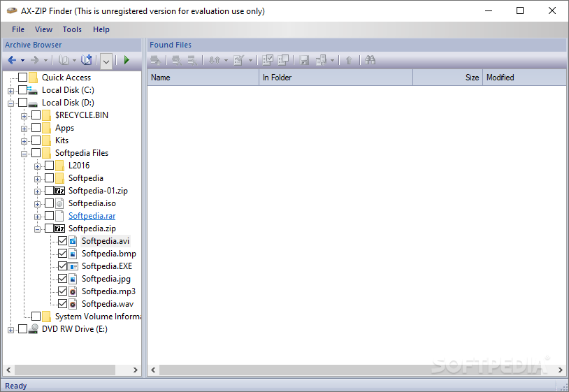The width and height of the screenshot is (569, 392).
Task: Sort by the In Folder column header
Action: (x=336, y=78)
